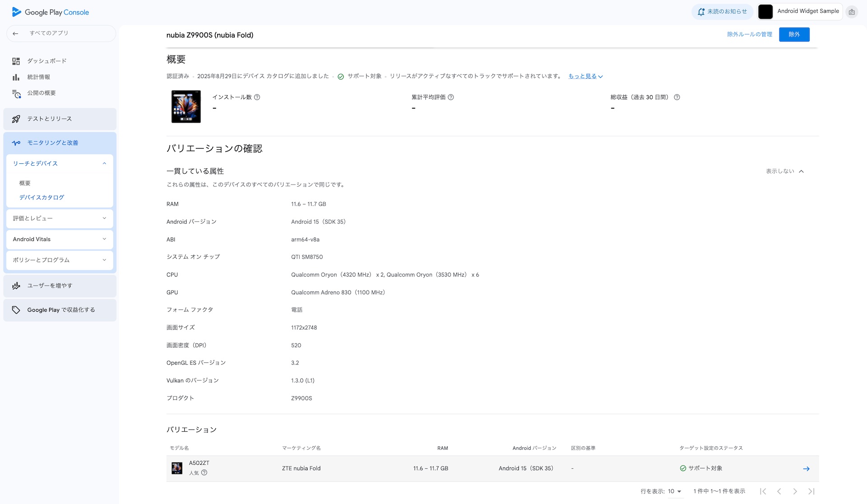The image size is (867, 504).
Task: Expand もっと見る details link
Action: (585, 76)
